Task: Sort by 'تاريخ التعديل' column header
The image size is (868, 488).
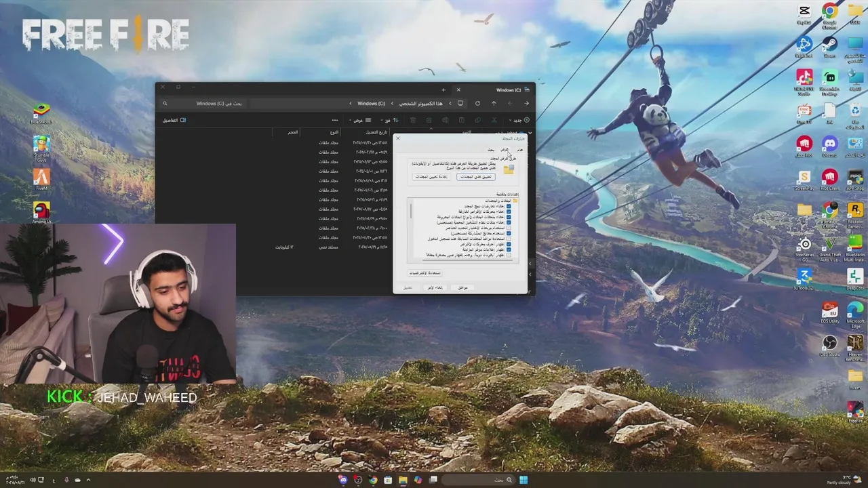Action: [x=376, y=132]
